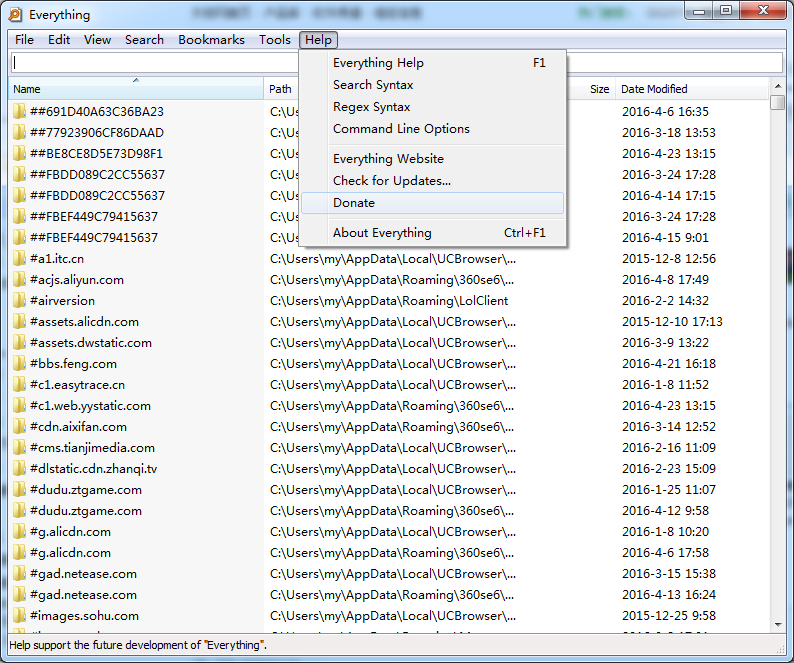Select folder icon of #cms.tianjimedia.com

pyautogui.click(x=19, y=447)
